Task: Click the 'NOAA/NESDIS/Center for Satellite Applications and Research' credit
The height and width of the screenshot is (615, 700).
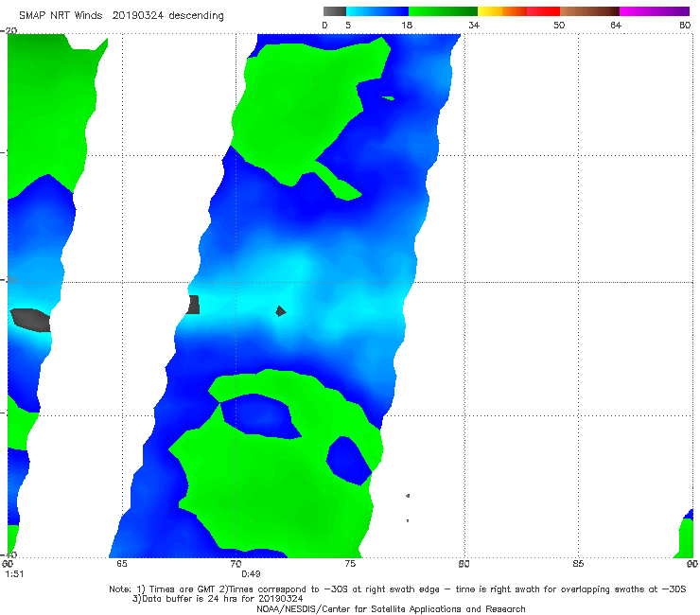Action: click(x=391, y=609)
